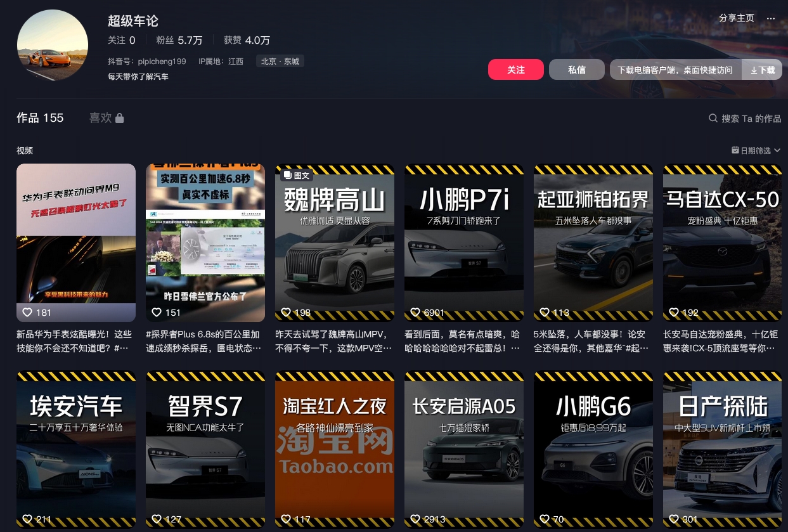
Task: Click the download arrow icon button 下载
Action: point(762,70)
